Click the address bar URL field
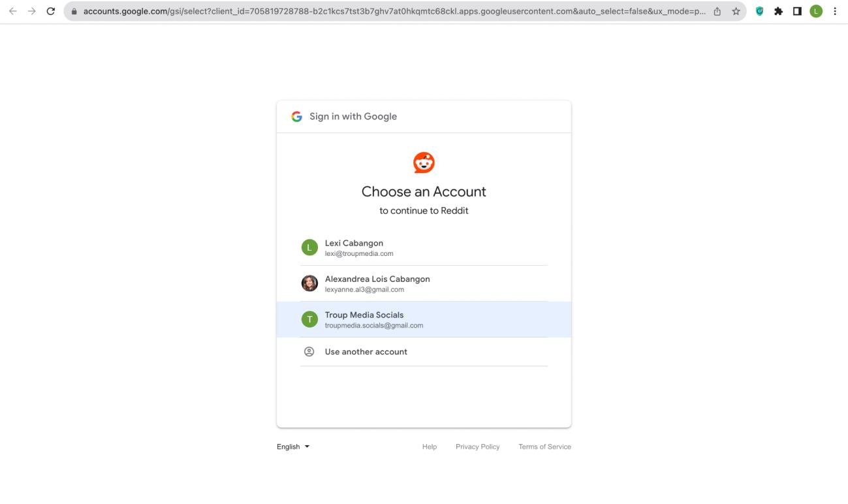Viewport: 848px width, 504px height. 392,11
